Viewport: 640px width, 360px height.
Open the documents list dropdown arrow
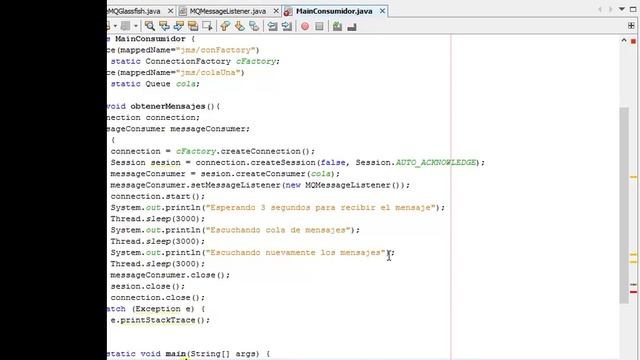click(x=622, y=9)
